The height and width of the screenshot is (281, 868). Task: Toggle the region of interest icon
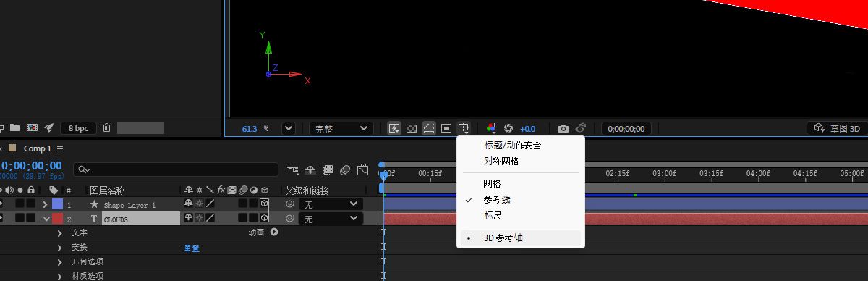click(x=446, y=128)
